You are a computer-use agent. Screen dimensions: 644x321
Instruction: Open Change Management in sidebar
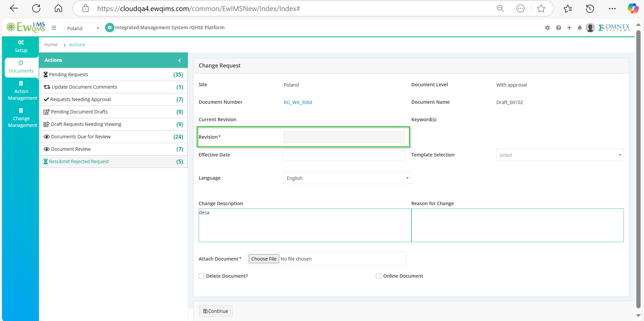(22, 118)
